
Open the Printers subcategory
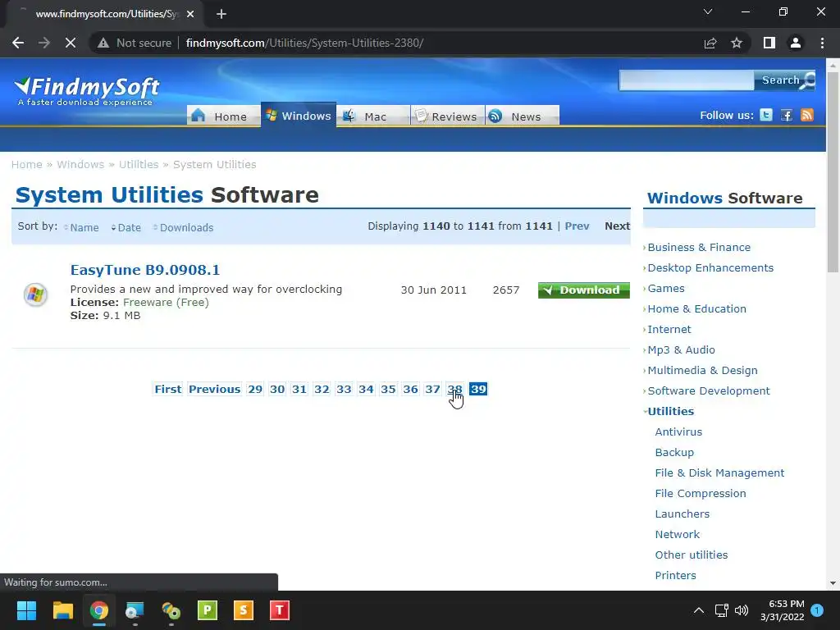pyautogui.click(x=676, y=575)
